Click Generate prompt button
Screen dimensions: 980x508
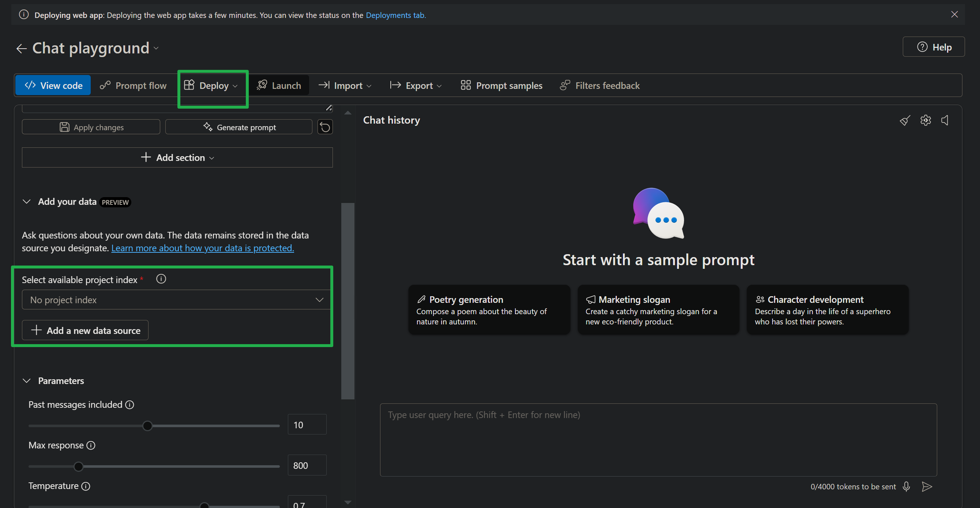[x=239, y=127]
